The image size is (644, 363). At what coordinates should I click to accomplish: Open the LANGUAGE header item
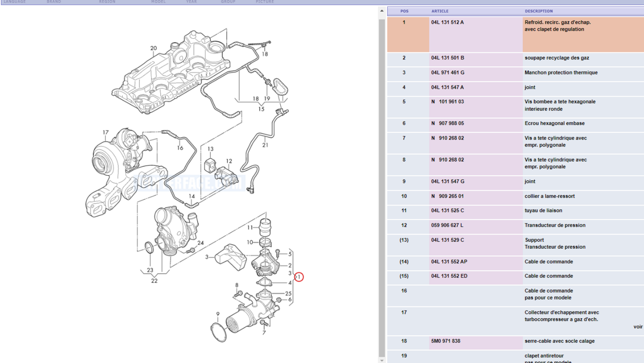pyautogui.click(x=15, y=2)
